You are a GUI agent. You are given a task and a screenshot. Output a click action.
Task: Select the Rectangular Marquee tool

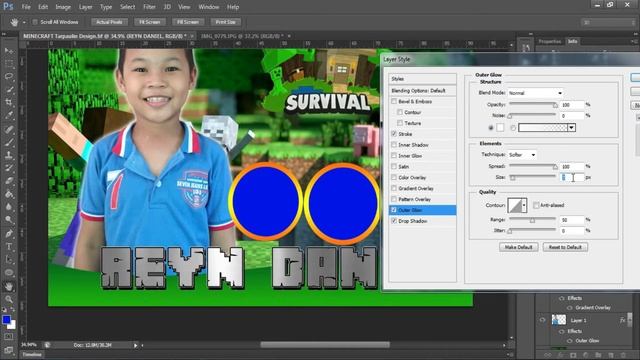(x=9, y=64)
